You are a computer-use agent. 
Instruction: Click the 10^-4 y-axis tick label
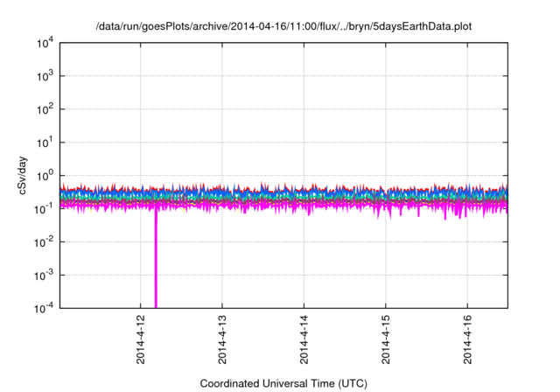pyautogui.click(x=45, y=308)
